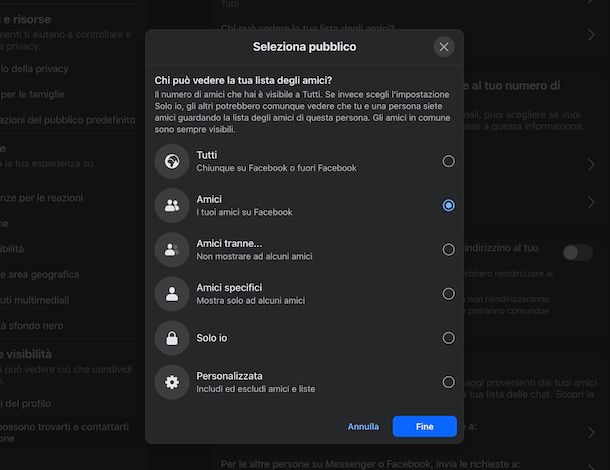Click the Amici tranne person icon

pyautogui.click(x=172, y=249)
